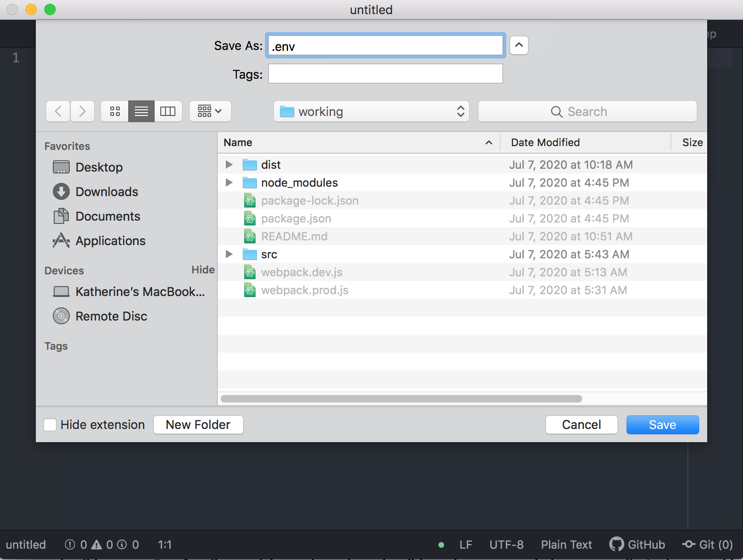
Task: Go forward with the right chevron button
Action: click(83, 111)
